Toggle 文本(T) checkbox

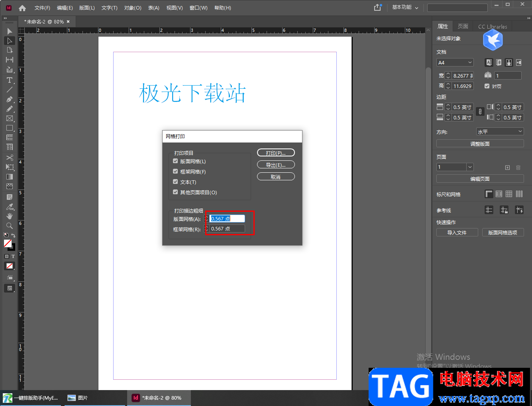(x=175, y=182)
